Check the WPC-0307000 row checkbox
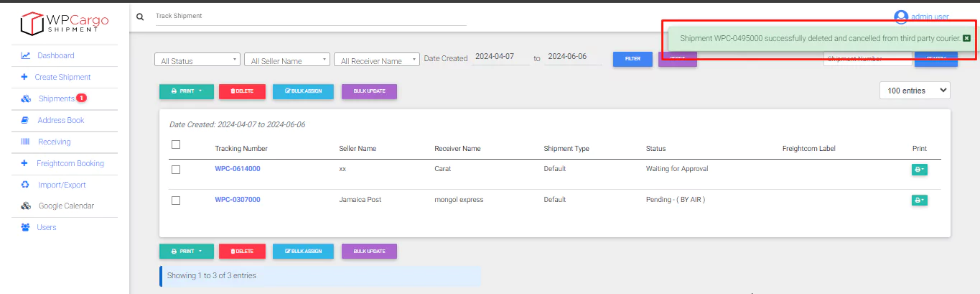The image size is (980, 294). click(x=176, y=201)
